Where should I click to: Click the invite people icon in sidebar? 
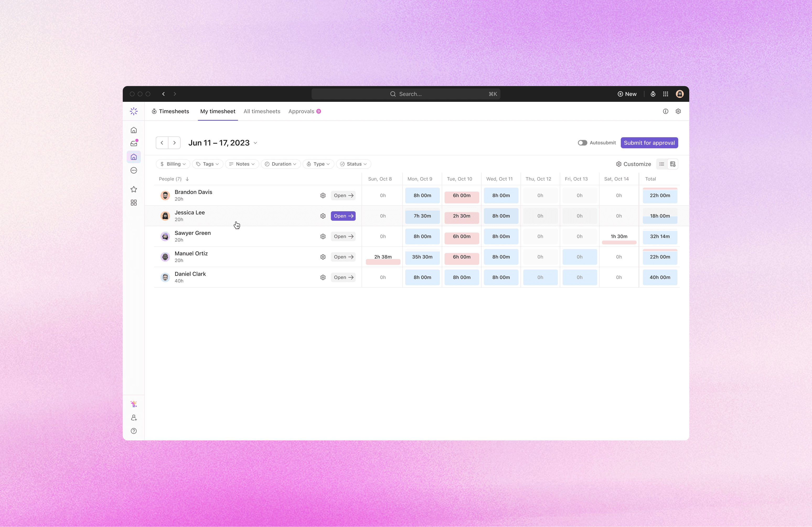tap(134, 418)
